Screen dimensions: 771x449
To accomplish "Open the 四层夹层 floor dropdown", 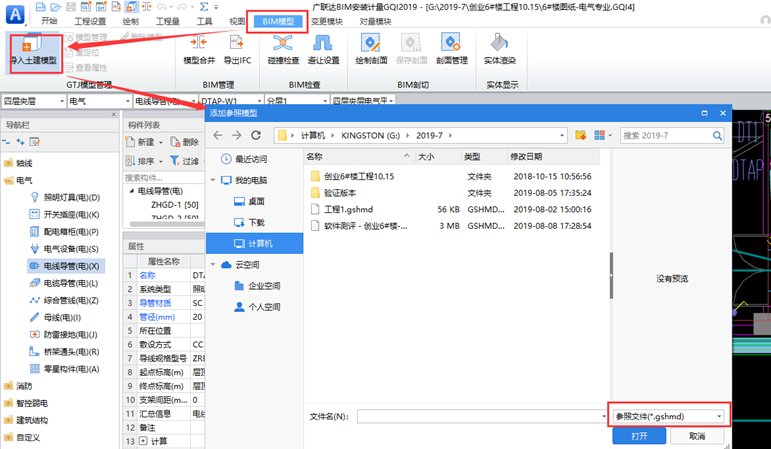I will coord(32,101).
